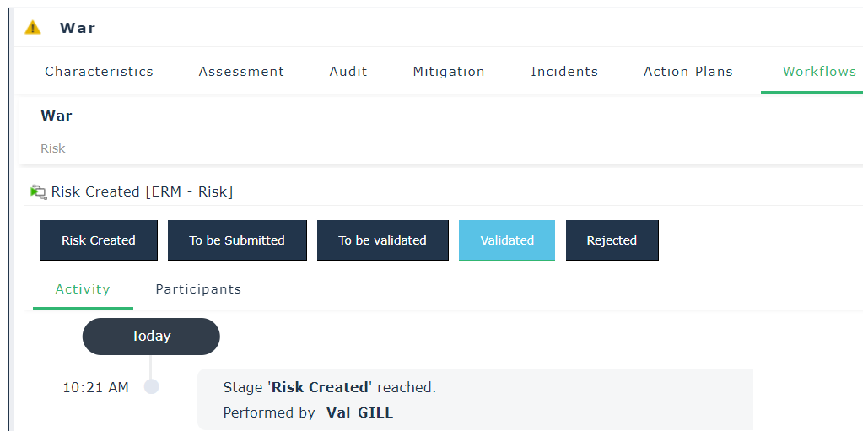Select the Mitigation tab
The image size is (868, 431).
[449, 72]
